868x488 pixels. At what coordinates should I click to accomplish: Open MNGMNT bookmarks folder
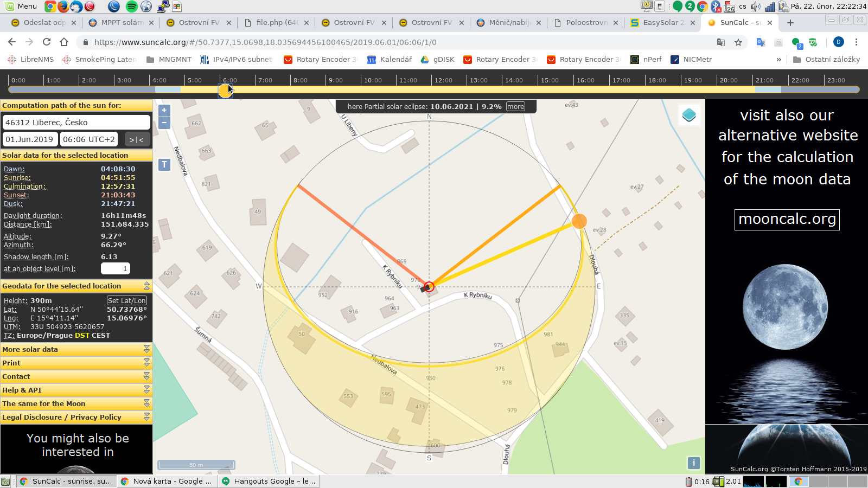(169, 60)
